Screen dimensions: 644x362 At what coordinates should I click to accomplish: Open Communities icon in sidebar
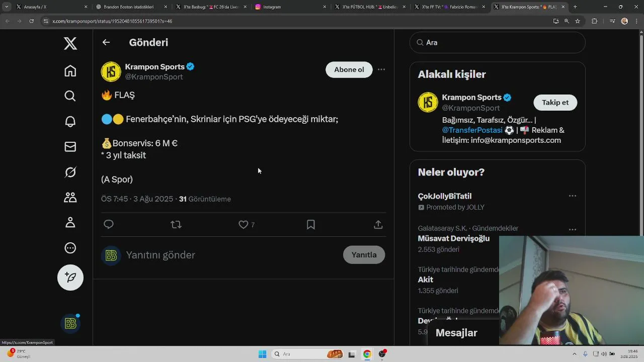pos(70,198)
